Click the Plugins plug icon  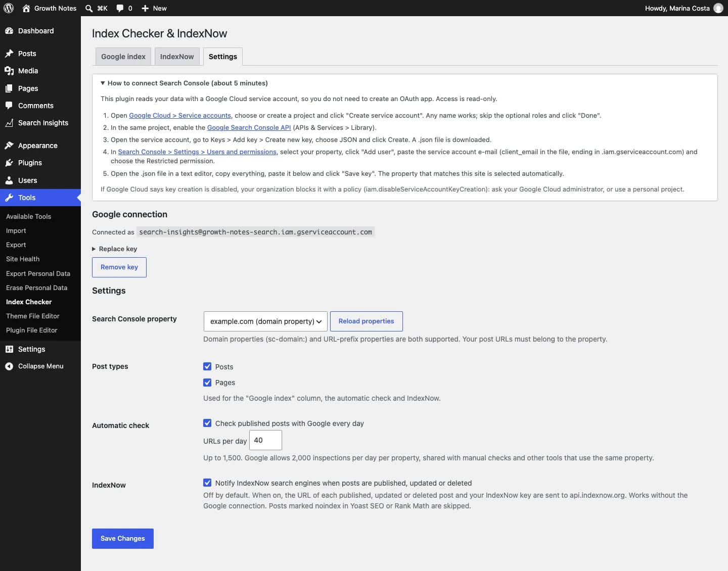[x=9, y=163]
